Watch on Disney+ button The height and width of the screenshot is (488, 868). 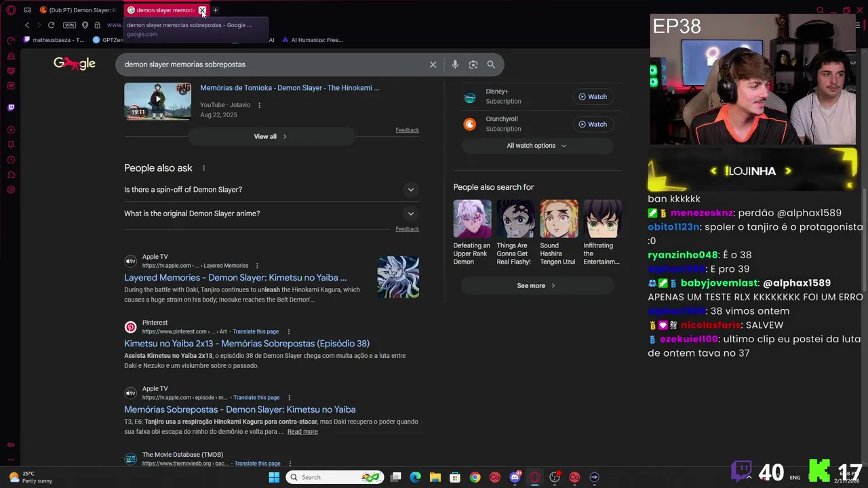click(593, 97)
